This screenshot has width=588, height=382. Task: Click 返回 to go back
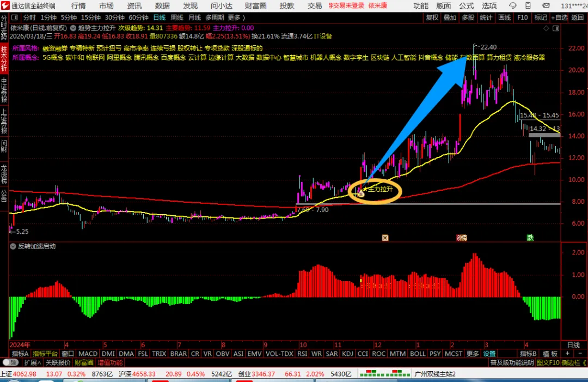(x=578, y=17)
